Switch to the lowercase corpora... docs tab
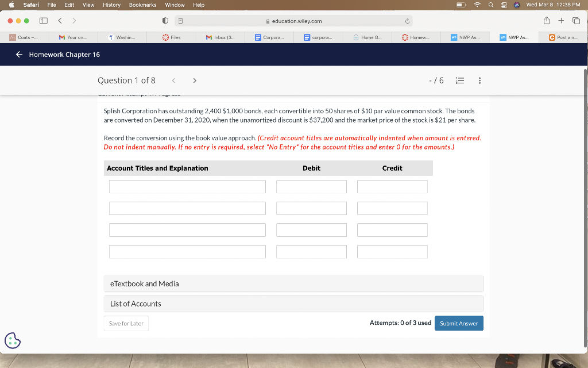Screen dimensions: 588x368 point(318,37)
